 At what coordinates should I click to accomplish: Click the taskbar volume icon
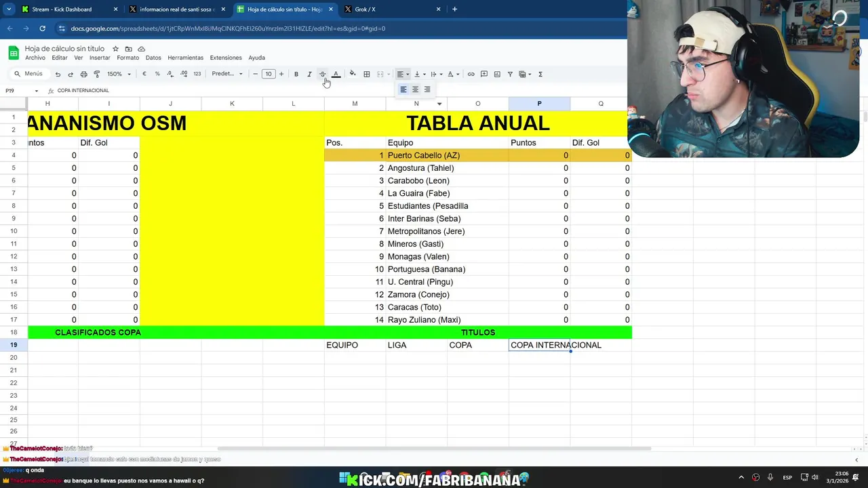814,477
